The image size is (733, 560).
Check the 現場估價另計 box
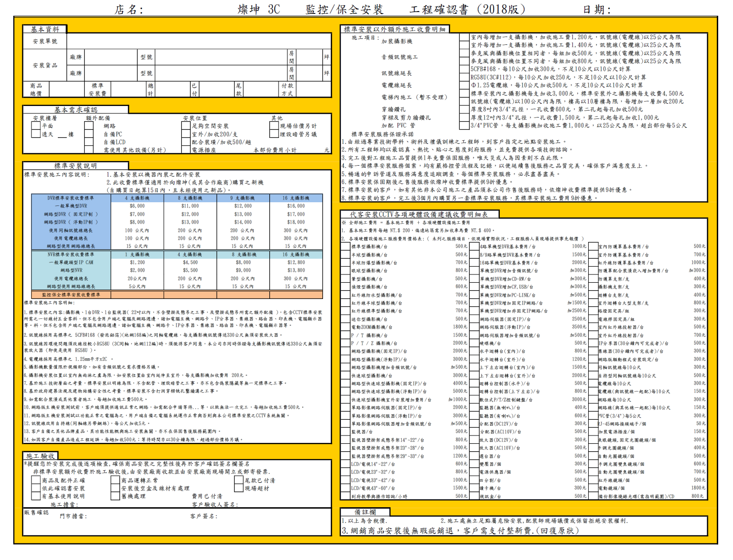pos(274,126)
